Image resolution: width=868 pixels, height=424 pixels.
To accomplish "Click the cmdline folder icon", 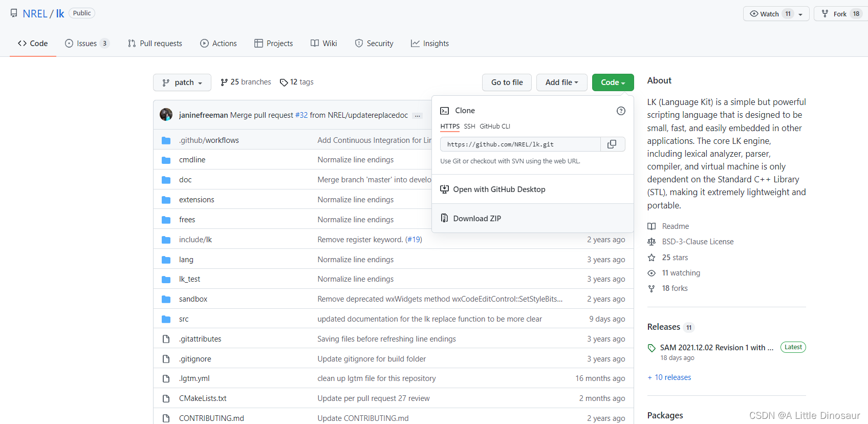I will pyautogui.click(x=166, y=160).
